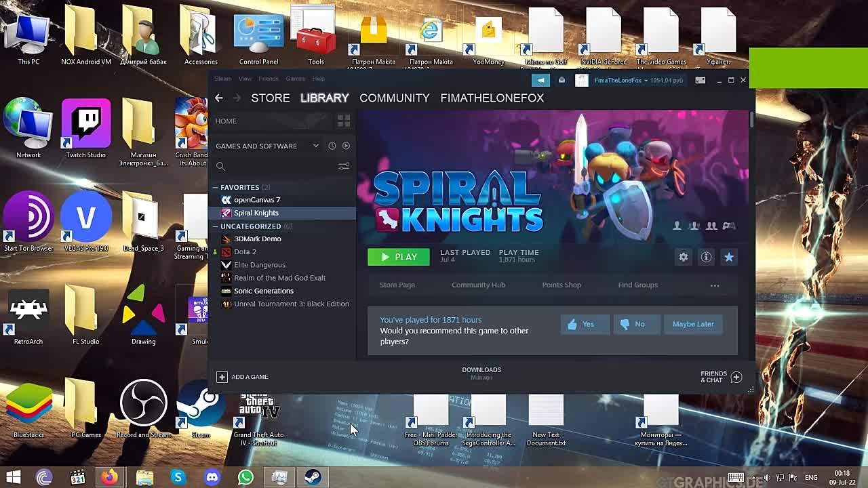
Task: Toggle library grid view icon
Action: click(344, 121)
